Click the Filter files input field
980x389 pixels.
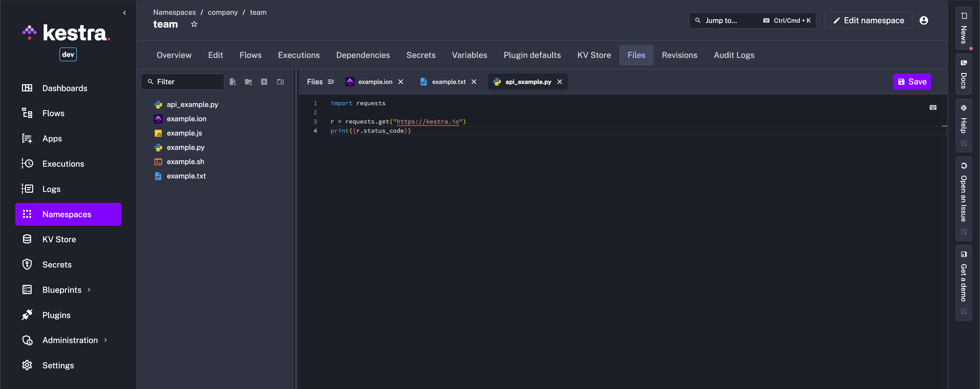point(186,82)
